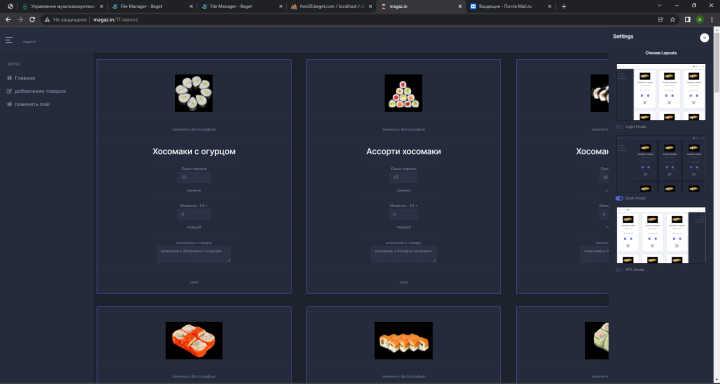
Task: Click description textarea for Ассорти хосомаки
Action: click(x=404, y=254)
